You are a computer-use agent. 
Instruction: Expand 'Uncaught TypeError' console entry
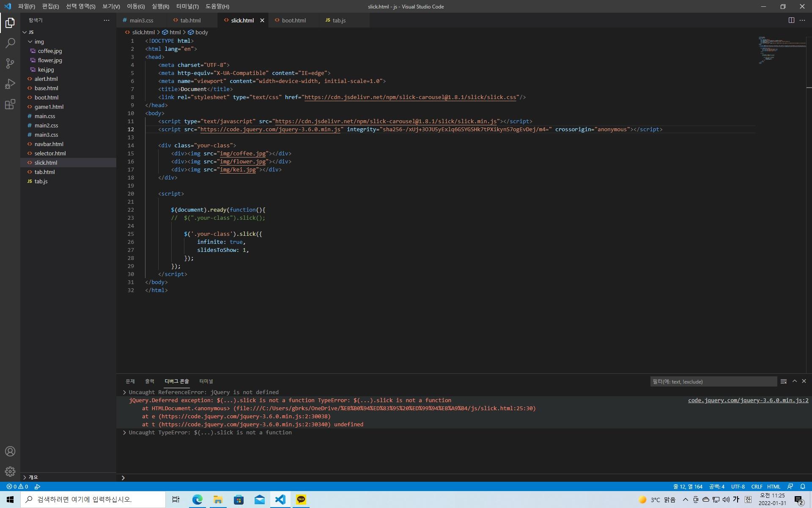[x=124, y=433]
